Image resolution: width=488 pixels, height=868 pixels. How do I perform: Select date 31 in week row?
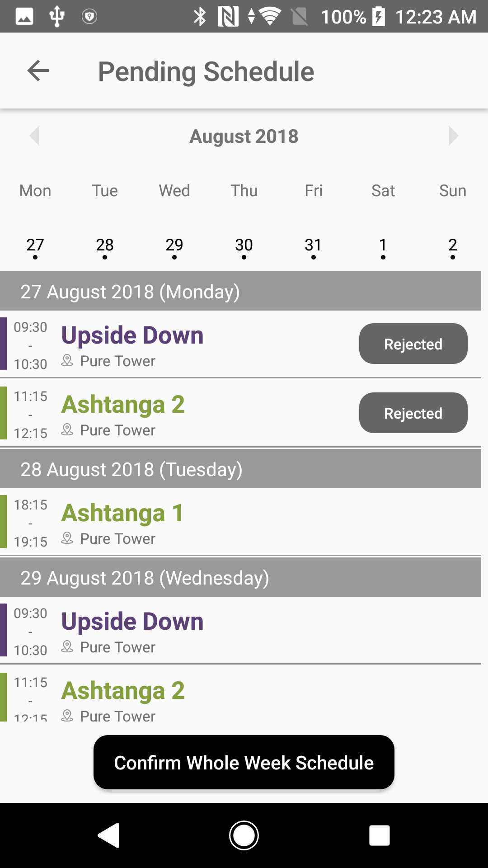313,245
